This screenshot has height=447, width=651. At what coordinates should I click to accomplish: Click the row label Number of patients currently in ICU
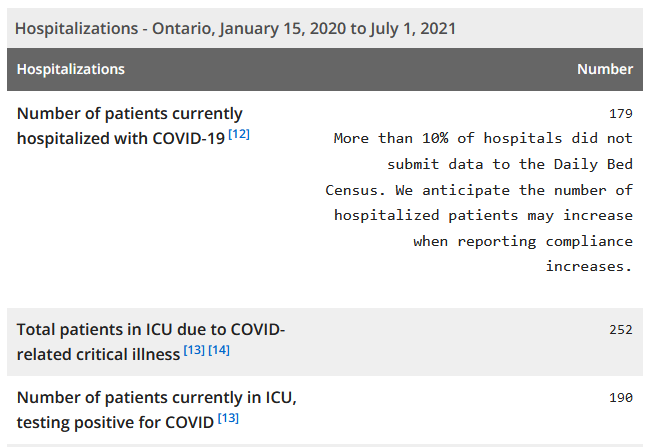click(x=157, y=410)
